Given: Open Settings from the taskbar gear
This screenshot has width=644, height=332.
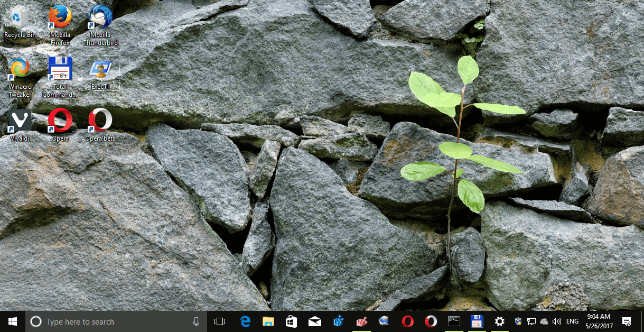Looking at the screenshot, I should click(x=499, y=321).
